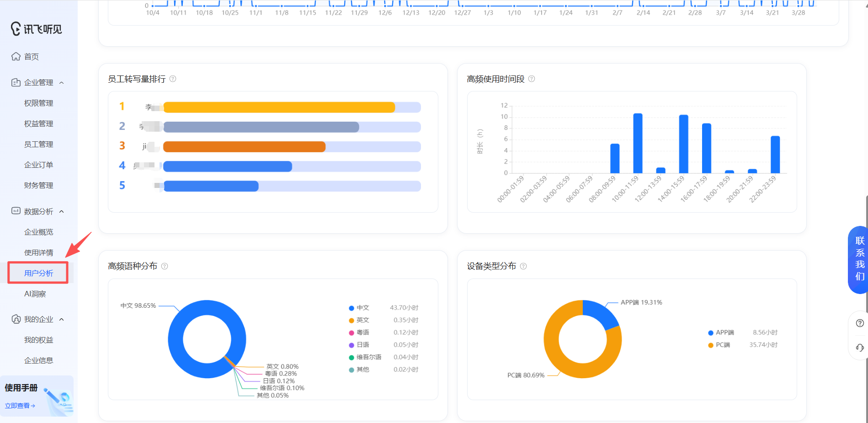The image size is (868, 423).
Task: Click the home icon beside 首页
Action: coord(15,56)
